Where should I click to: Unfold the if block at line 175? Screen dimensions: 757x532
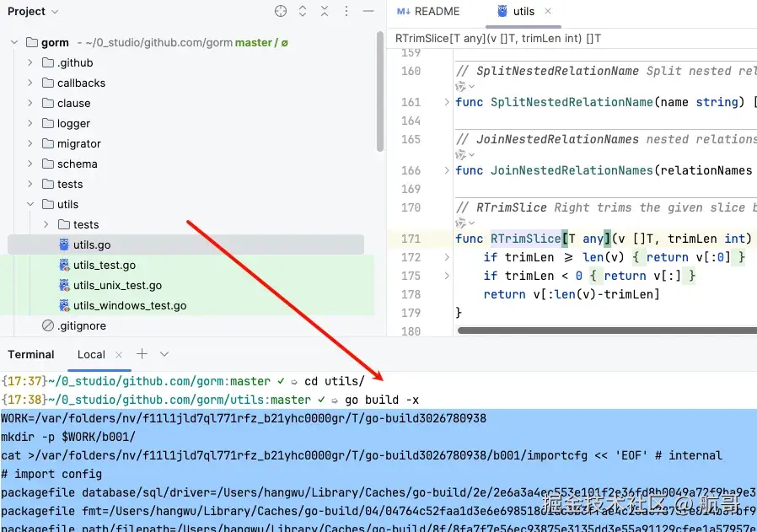[x=447, y=277]
